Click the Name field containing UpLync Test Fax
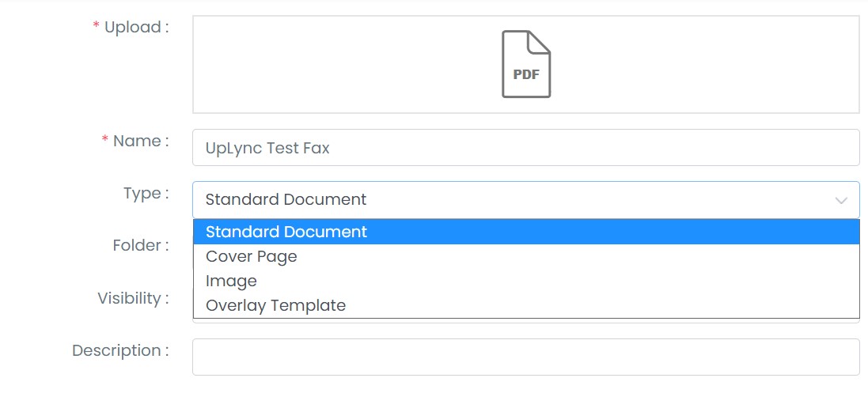 [526, 147]
